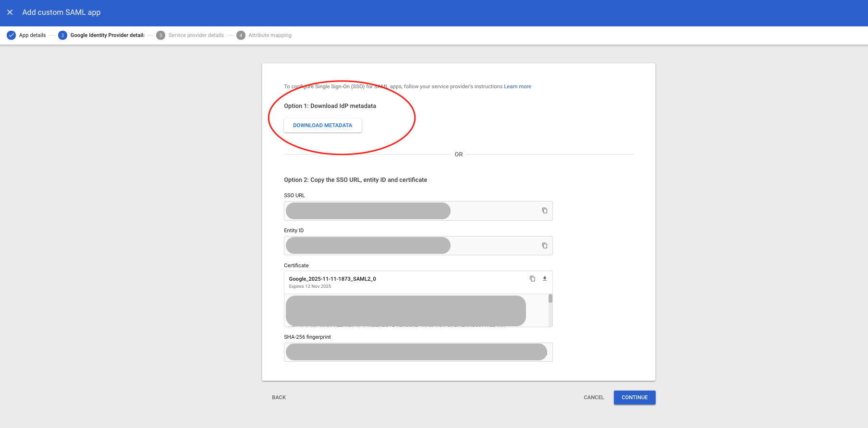Image resolution: width=868 pixels, height=428 pixels.
Task: Go back with the Back button
Action: (279, 397)
